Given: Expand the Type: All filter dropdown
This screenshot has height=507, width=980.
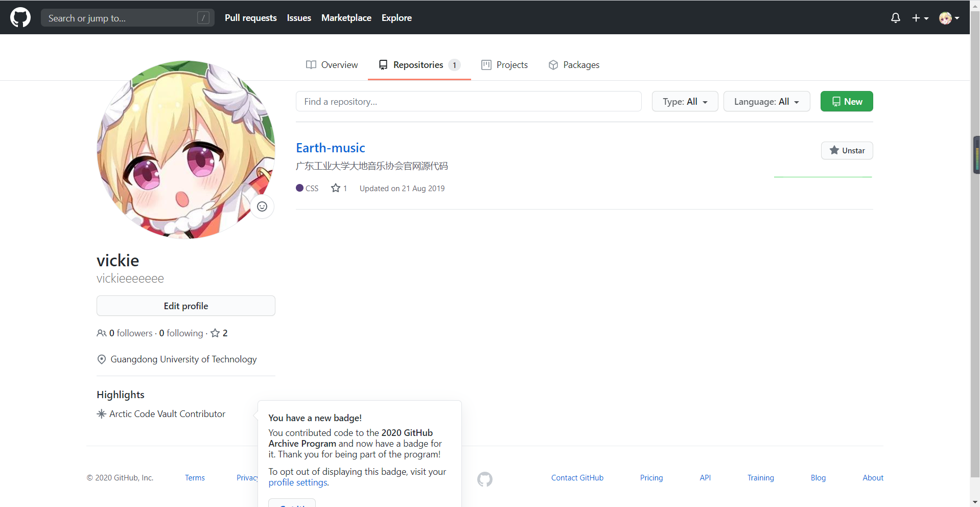Looking at the screenshot, I should click(685, 101).
